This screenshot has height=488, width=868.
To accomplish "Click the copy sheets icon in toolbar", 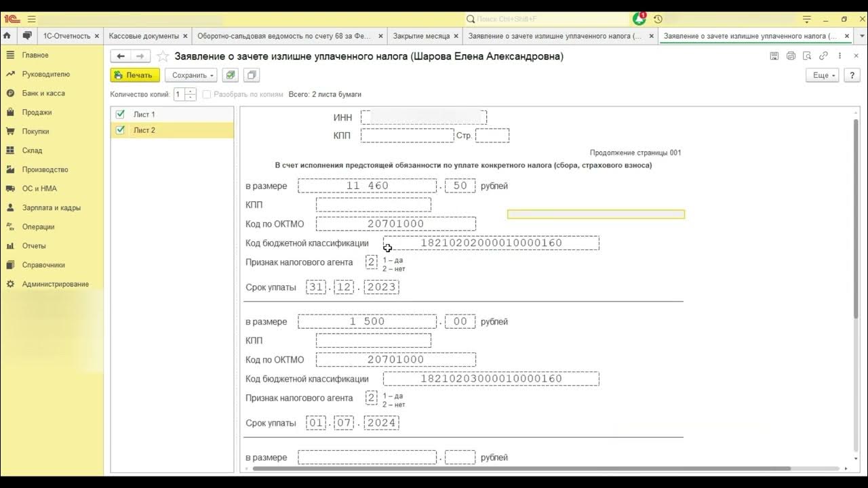I will coord(252,75).
